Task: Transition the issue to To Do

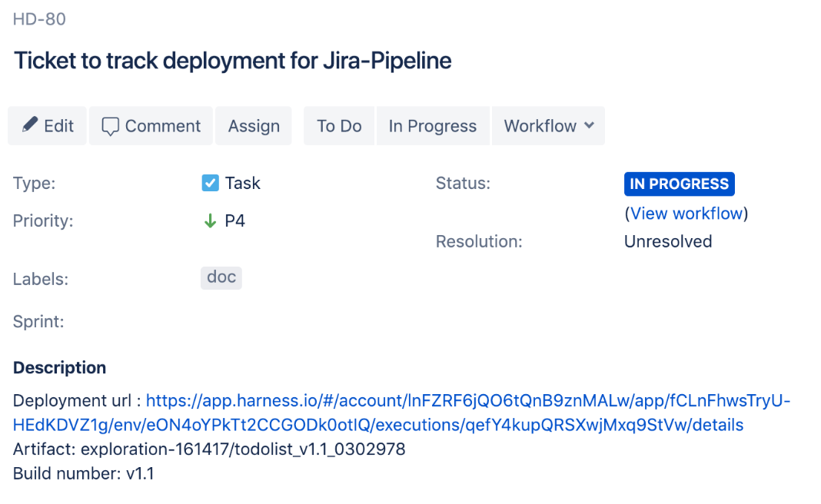Action: pyautogui.click(x=339, y=125)
